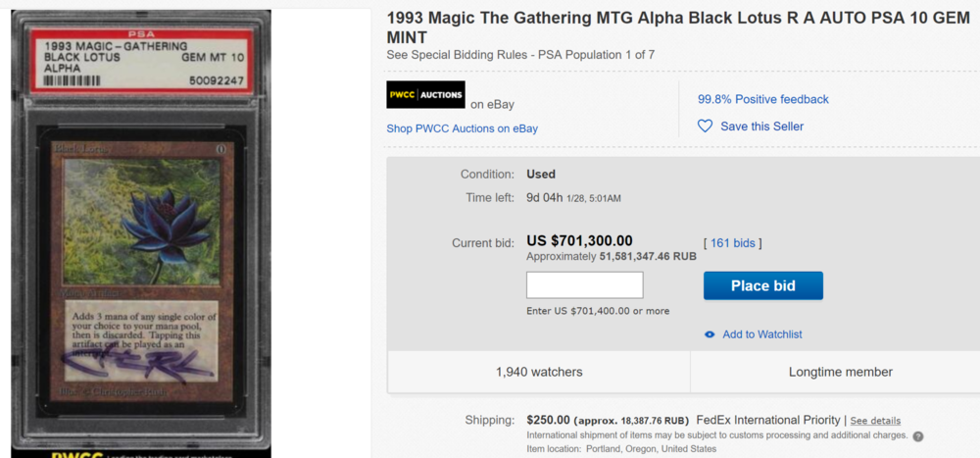980x458 pixels.
Task: Click the eye icon beside Add to Watchlist
Action: click(x=710, y=334)
